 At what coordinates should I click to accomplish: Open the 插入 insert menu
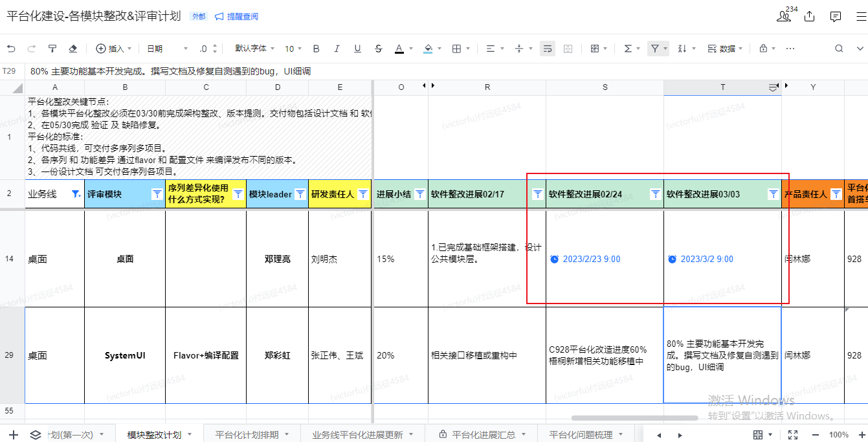point(114,49)
